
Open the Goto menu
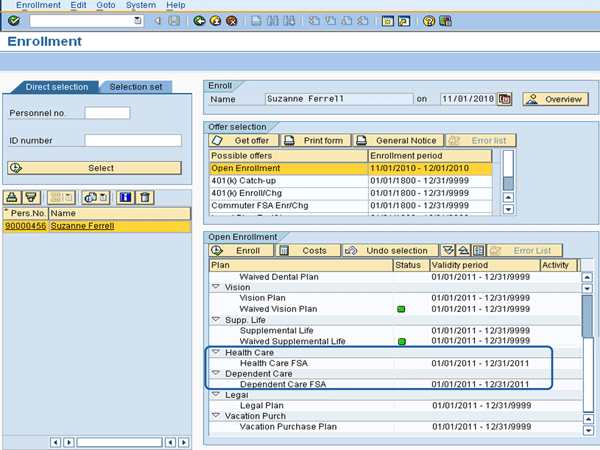107,6
